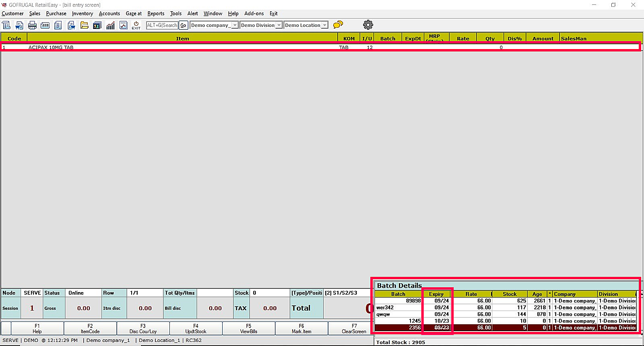The image size is (644, 346).
Task: Click the cart document icon left of the folder
Action: [71, 25]
